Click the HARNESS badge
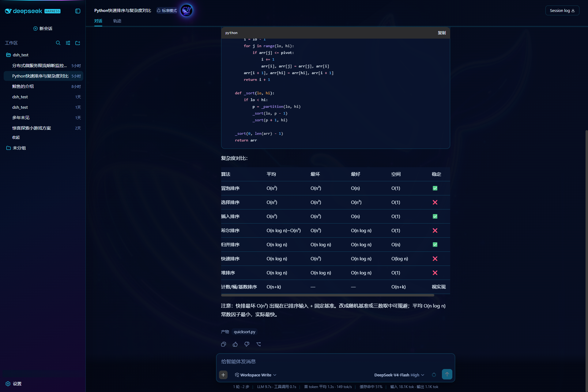Screen dimensions: 588x392 (52, 11)
